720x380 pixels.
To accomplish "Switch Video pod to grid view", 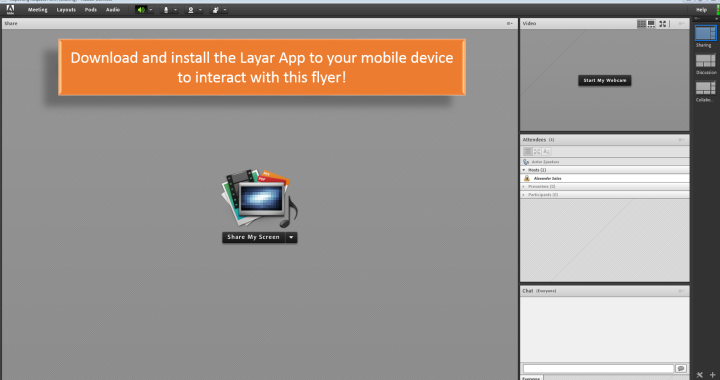I will (641, 23).
